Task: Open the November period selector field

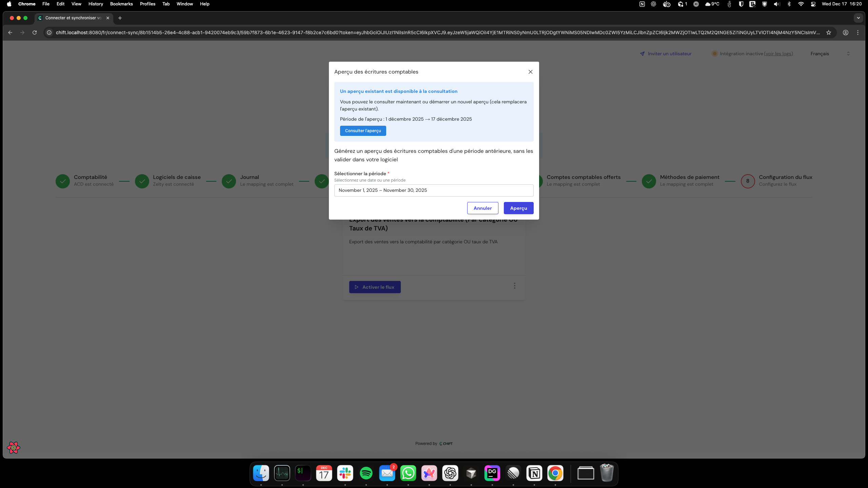Action: pyautogui.click(x=434, y=190)
